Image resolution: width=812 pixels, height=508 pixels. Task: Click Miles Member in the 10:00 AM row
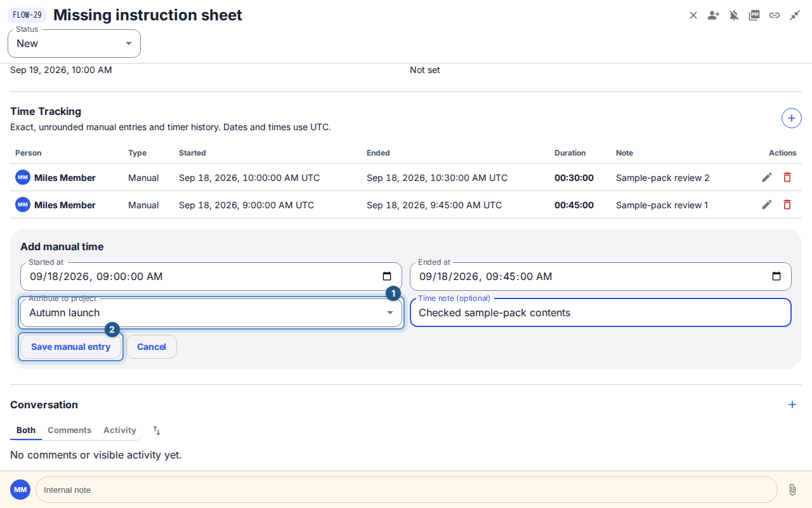click(65, 178)
